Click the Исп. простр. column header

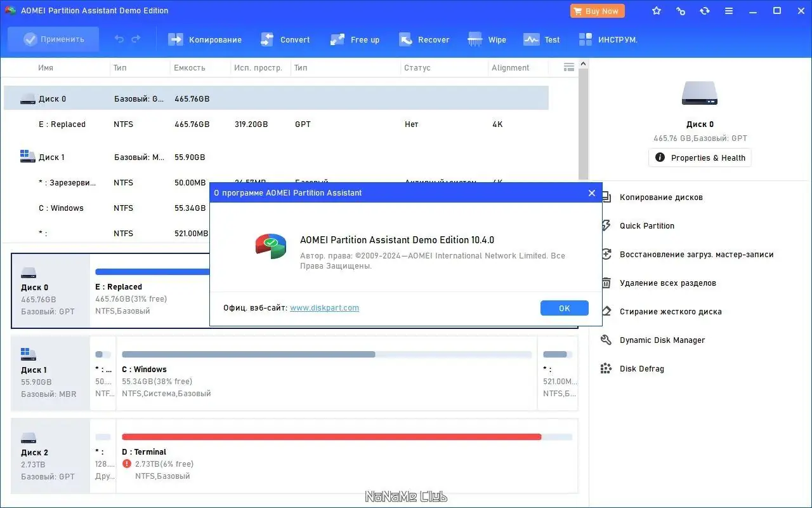(258, 68)
